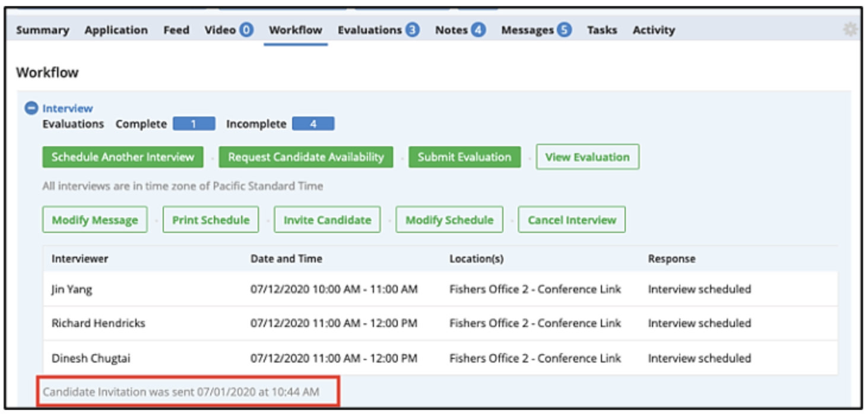
Task: Open the Summary tab
Action: 43,30
